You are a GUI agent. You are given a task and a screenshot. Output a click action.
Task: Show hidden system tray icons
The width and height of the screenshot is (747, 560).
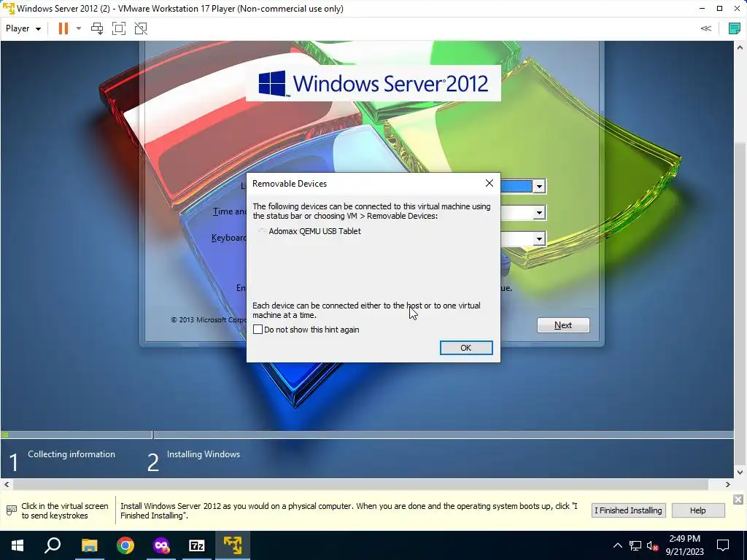point(617,545)
